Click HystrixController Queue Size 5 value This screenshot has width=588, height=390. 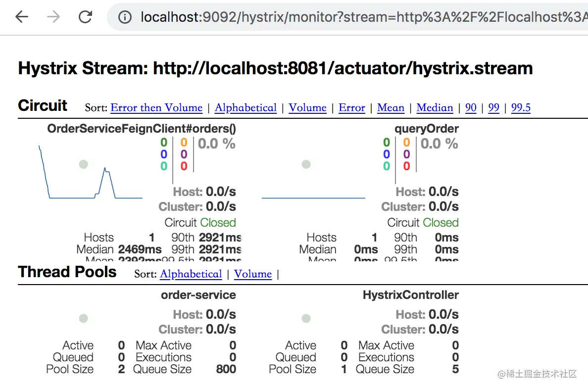[455, 369]
